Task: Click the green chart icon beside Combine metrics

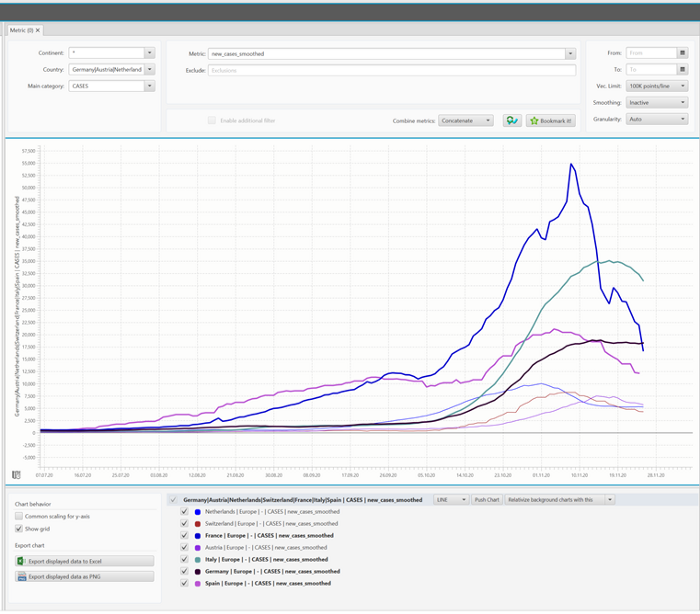Action: (x=512, y=120)
